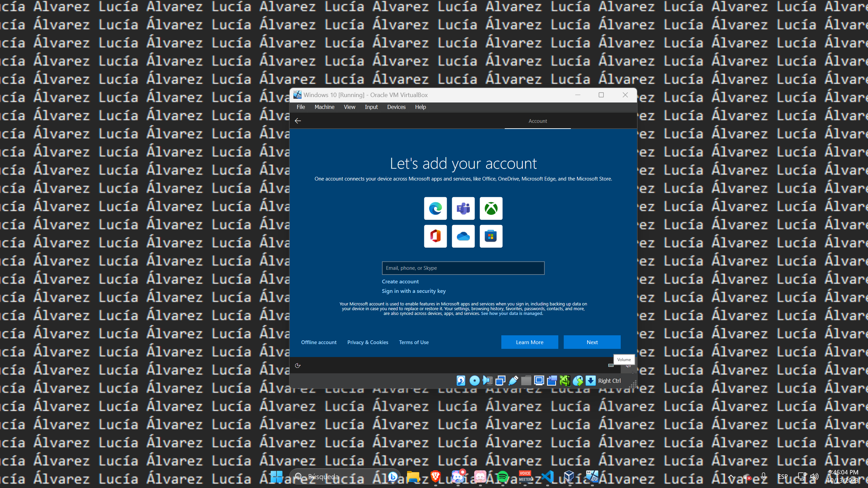Click the network adapters indicator icon
868x488 pixels.
500,381
